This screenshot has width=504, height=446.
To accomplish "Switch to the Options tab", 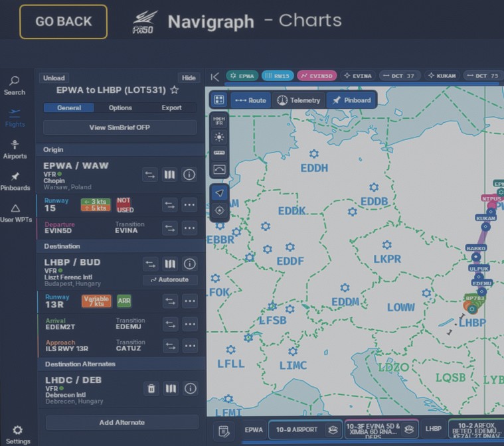I will (x=120, y=108).
